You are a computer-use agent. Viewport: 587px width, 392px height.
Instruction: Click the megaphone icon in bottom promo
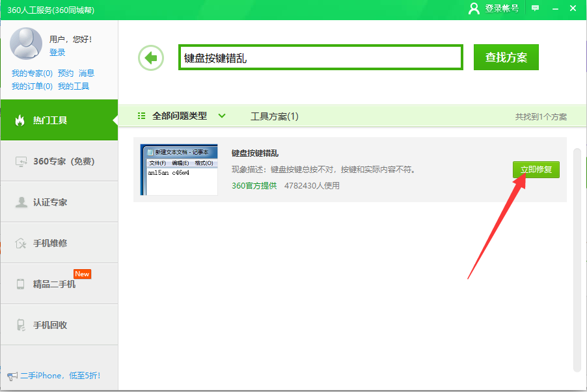point(12,376)
